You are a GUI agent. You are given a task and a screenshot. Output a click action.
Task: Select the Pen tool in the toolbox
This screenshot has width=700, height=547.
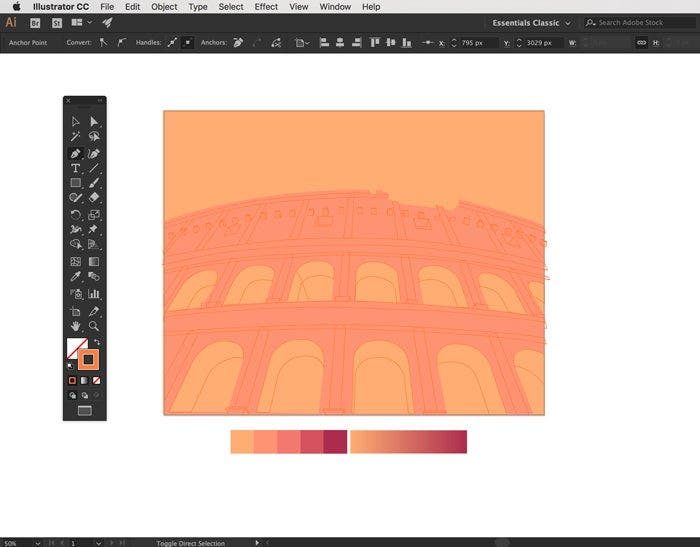[x=75, y=153]
